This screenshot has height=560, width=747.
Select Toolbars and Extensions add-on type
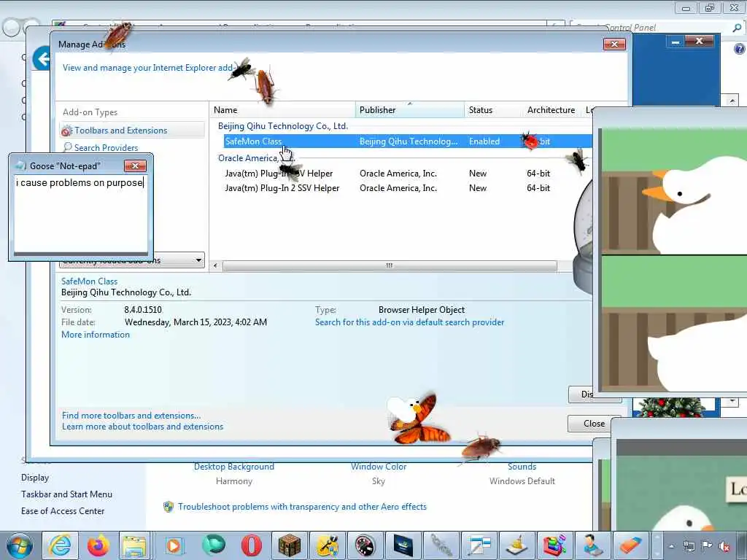pos(133,130)
